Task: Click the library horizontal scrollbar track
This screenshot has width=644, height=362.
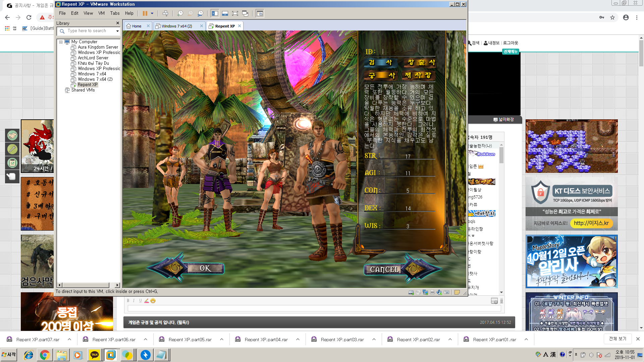Action: (112, 285)
